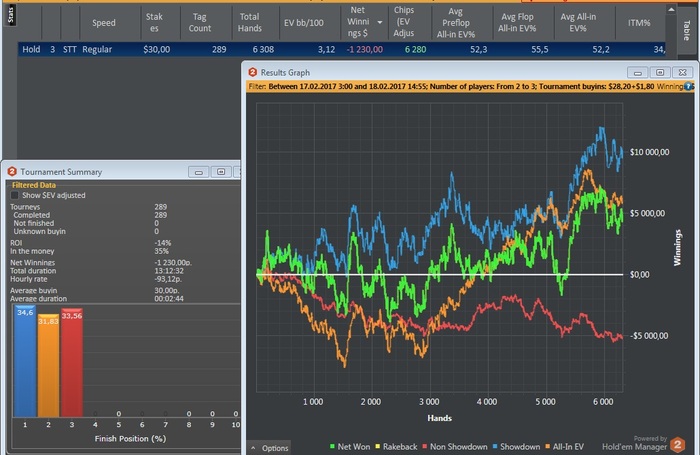The width and height of the screenshot is (700, 455).
Task: Toggle All-In EV series in graph legend
Action: [x=564, y=447]
